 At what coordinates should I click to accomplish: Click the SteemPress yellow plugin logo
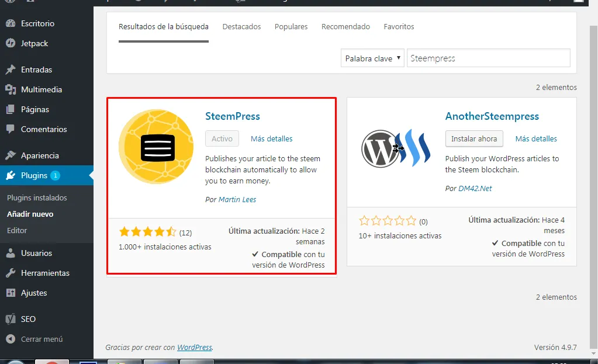coord(156,147)
